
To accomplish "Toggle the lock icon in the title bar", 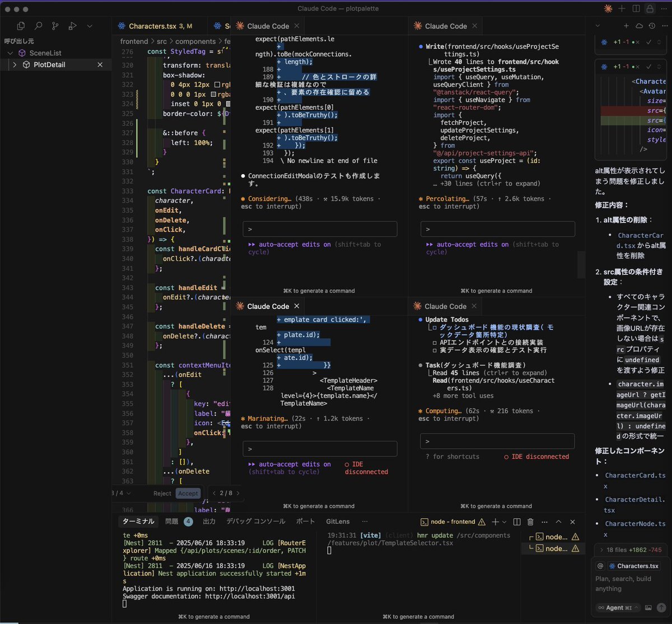I will (650, 9).
